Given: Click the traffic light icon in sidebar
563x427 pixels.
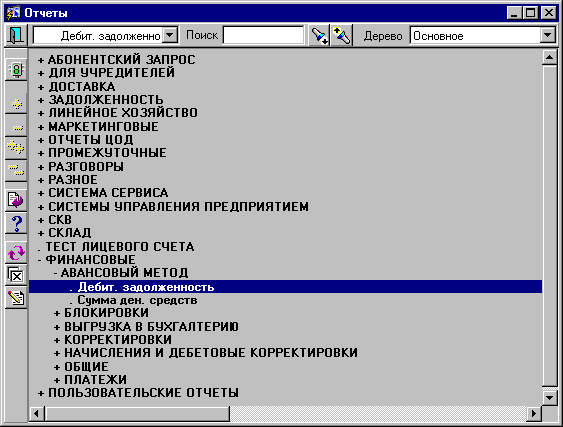Looking at the screenshot, I should pos(16,70).
